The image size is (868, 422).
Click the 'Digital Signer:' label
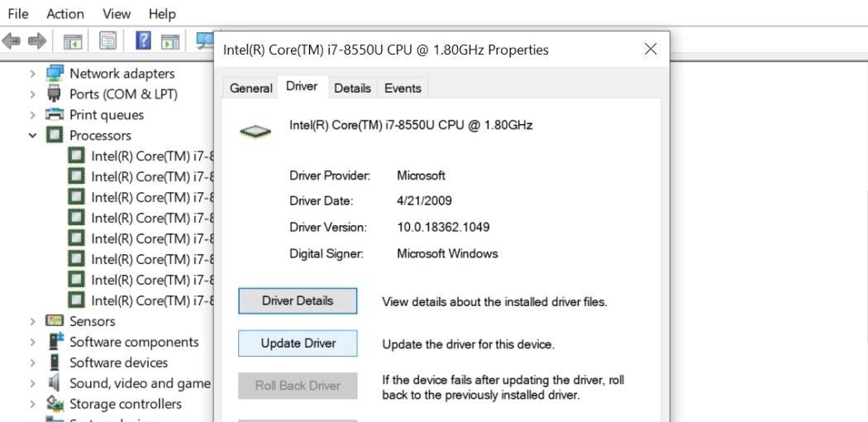(x=327, y=254)
